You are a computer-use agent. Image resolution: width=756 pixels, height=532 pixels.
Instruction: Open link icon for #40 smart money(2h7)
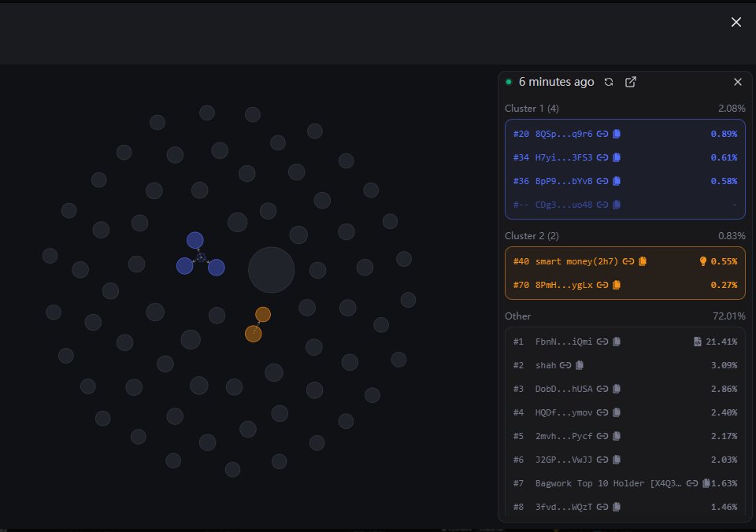click(x=628, y=261)
